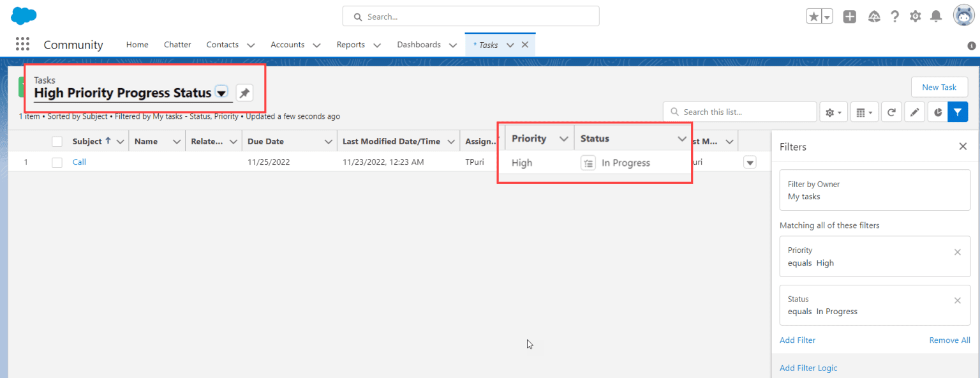
Task: Open the list view name dropdown arrow
Action: pos(221,93)
